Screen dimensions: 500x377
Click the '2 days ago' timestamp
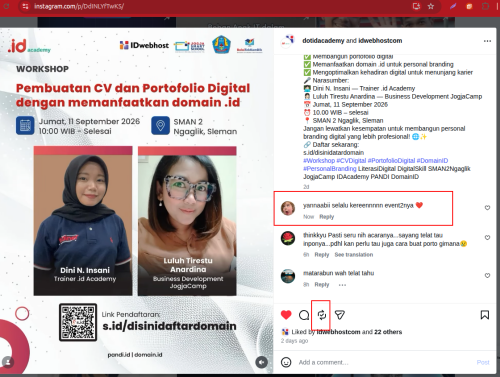[294, 341]
